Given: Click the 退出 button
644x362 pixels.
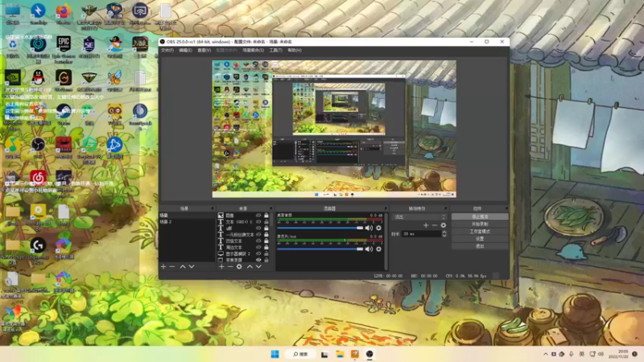Looking at the screenshot, I should (480, 246).
